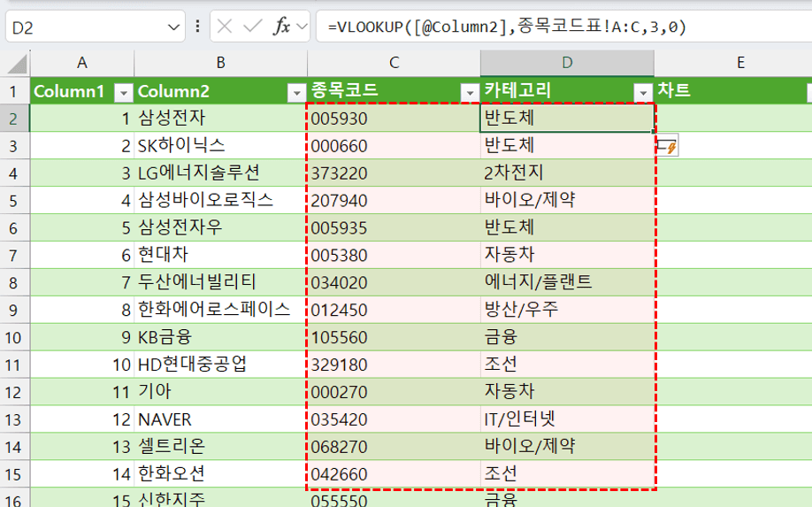Click the cell containing 현대차
This screenshot has width=812, height=507.
[x=220, y=256]
